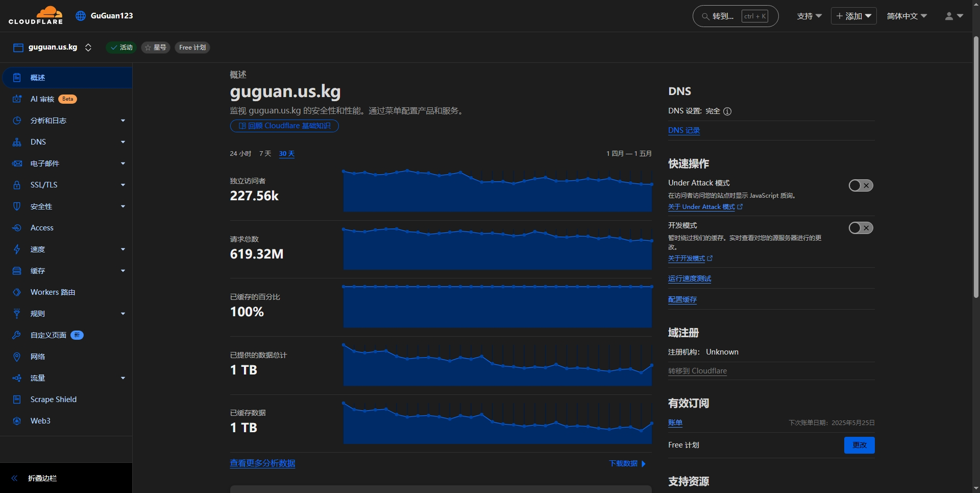Click 配置缓存 link
This screenshot has width=980, height=493.
click(x=682, y=299)
